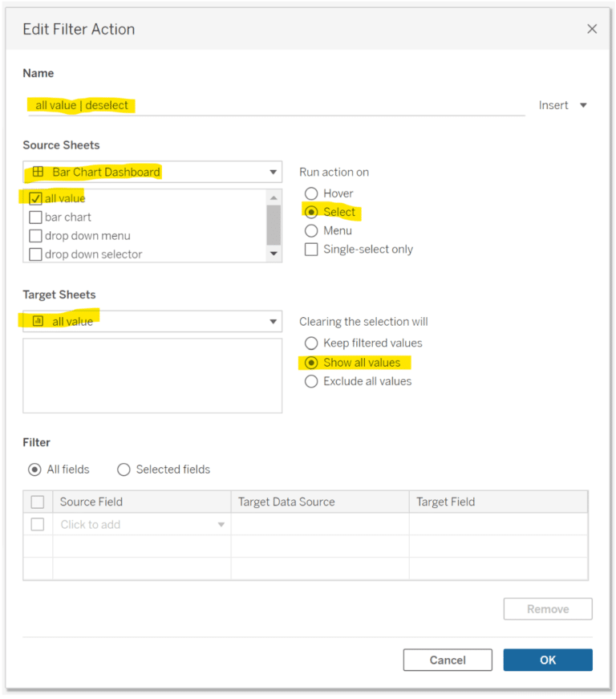The width and height of the screenshot is (616, 699).
Task: Click the worksheet icon beside the target sheet
Action: click(x=37, y=321)
